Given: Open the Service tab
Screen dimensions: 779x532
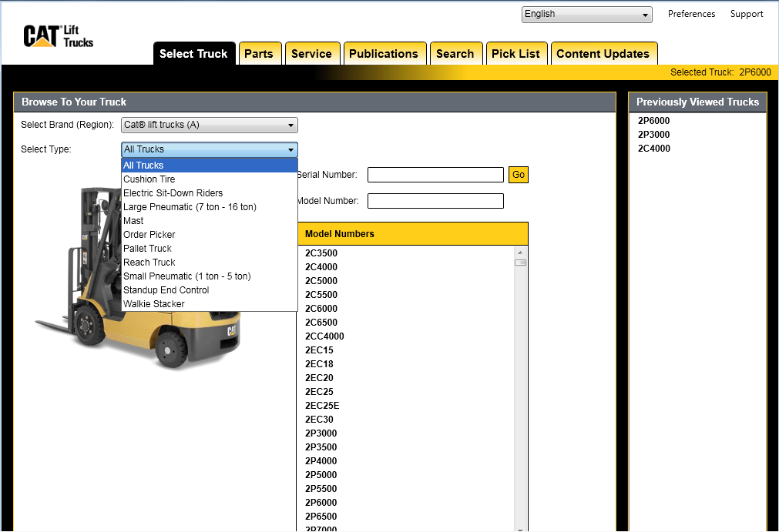Looking at the screenshot, I should click(x=311, y=54).
